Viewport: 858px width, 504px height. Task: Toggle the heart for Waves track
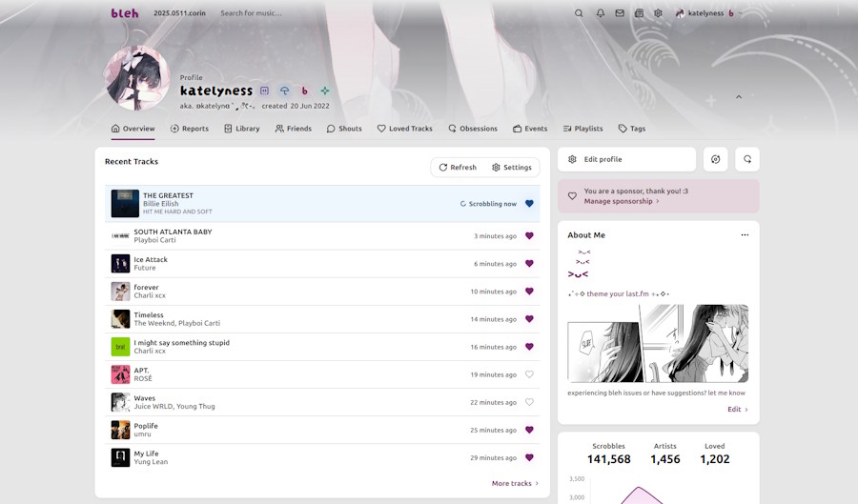pyautogui.click(x=529, y=402)
